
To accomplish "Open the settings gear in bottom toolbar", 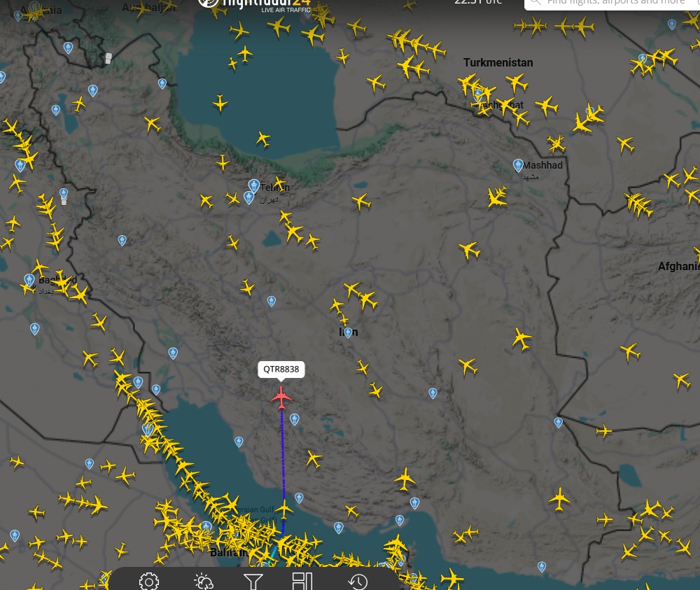I will coord(148,582).
